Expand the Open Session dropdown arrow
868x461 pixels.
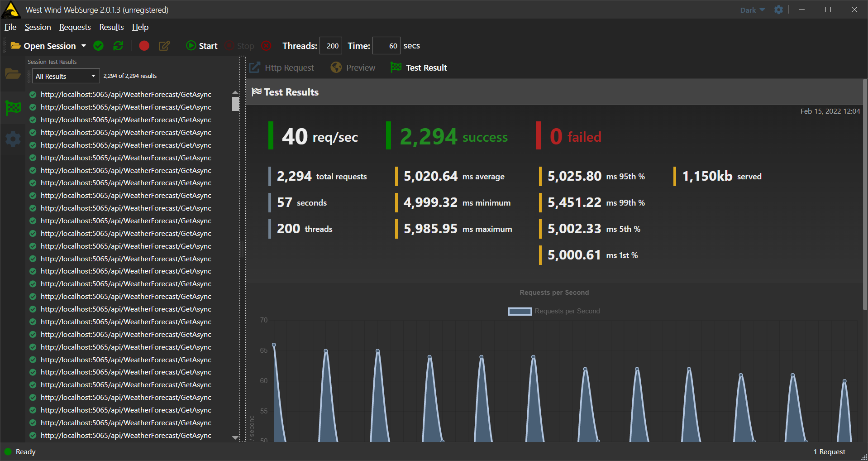coord(84,46)
